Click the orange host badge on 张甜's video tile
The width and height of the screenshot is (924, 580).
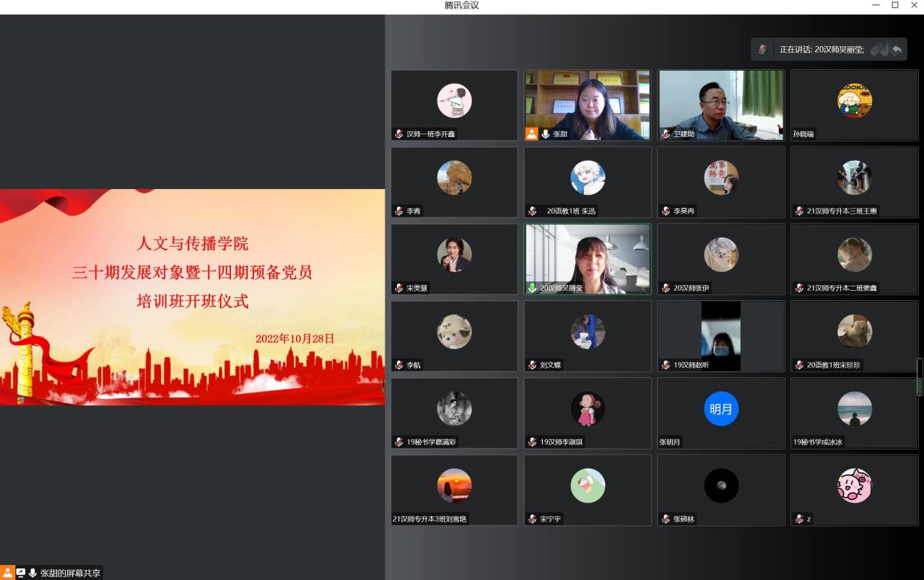click(531, 133)
